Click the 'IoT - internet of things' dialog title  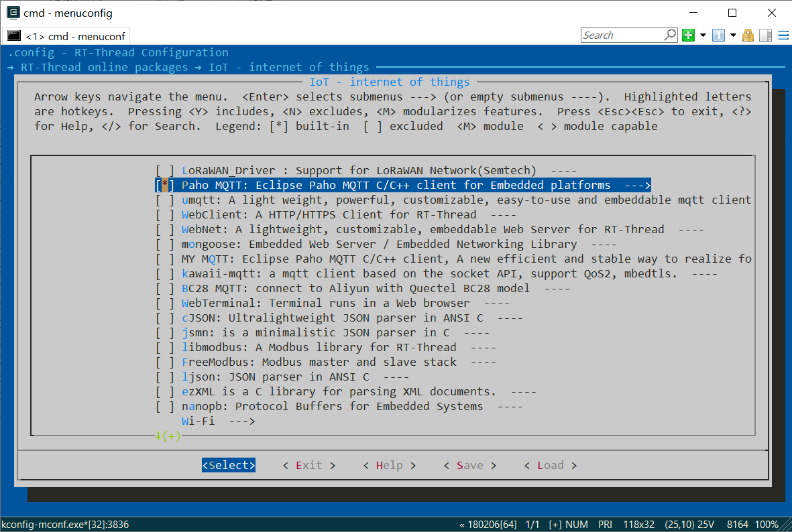[389, 82]
